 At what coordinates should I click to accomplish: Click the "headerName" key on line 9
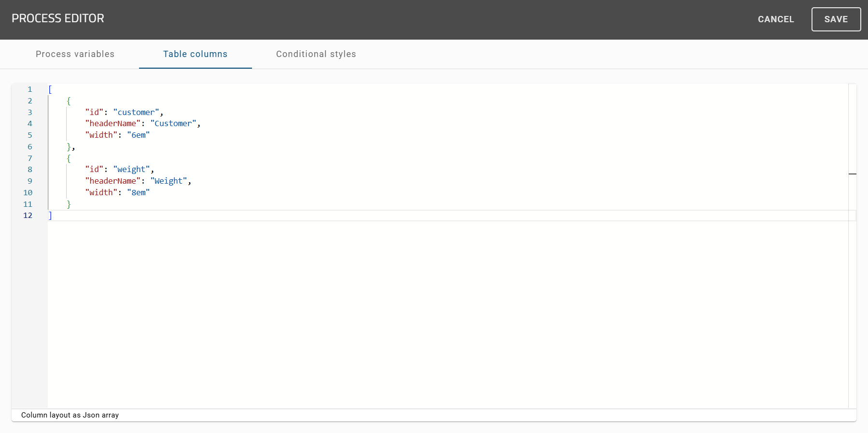pos(113,181)
